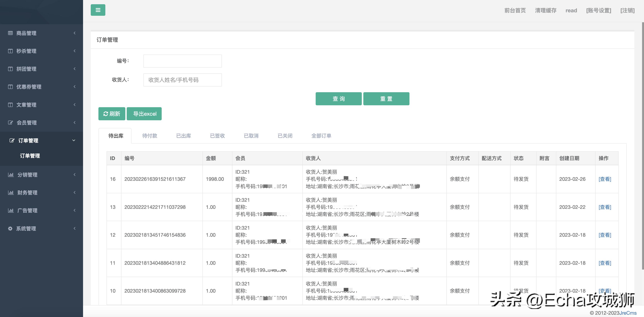The image size is (644, 317).
Task: Open 系统管理 via its gear icon
Action: click(x=10, y=228)
